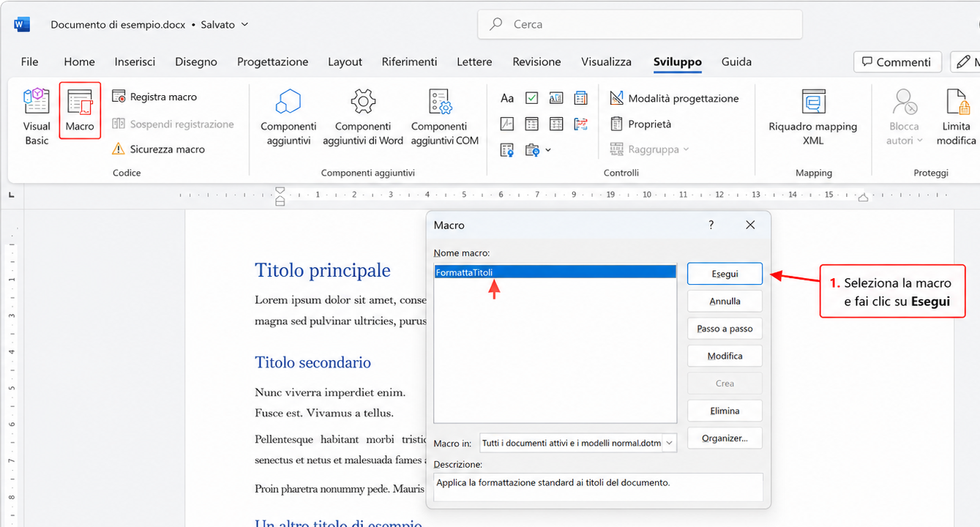Open the Raggruppa dropdown

coord(649,149)
